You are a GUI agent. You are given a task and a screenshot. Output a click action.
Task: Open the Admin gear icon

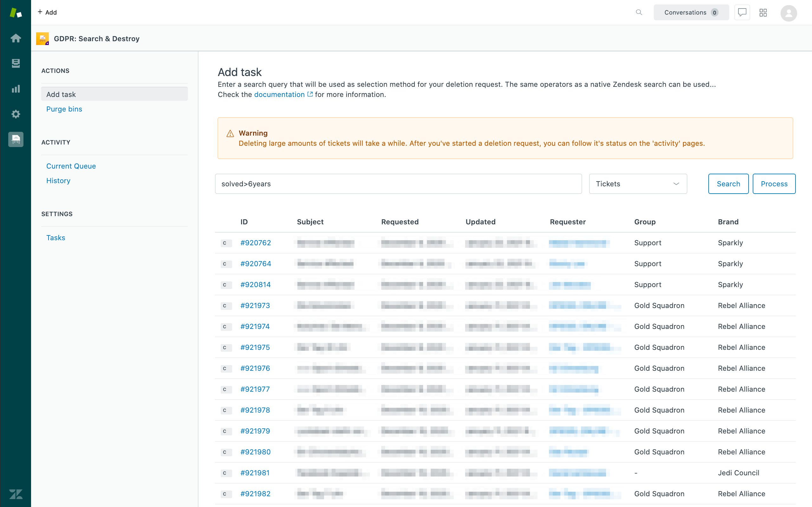pyautogui.click(x=16, y=114)
